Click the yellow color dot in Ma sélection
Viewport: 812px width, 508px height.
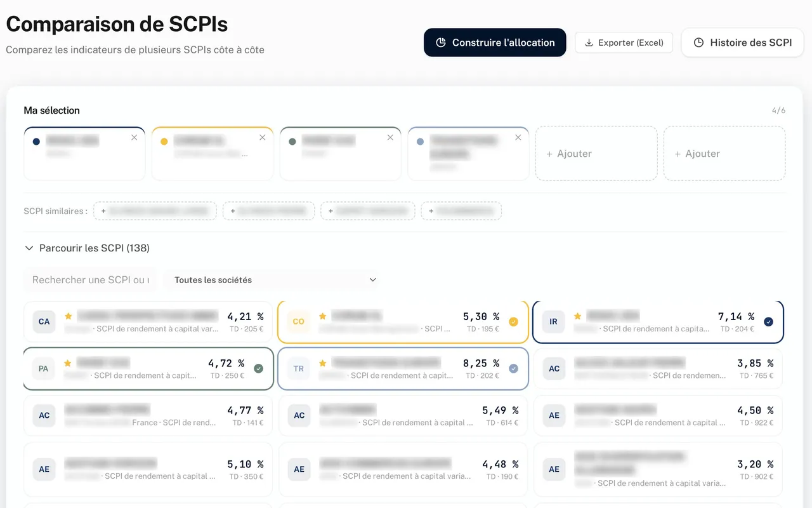164,142
